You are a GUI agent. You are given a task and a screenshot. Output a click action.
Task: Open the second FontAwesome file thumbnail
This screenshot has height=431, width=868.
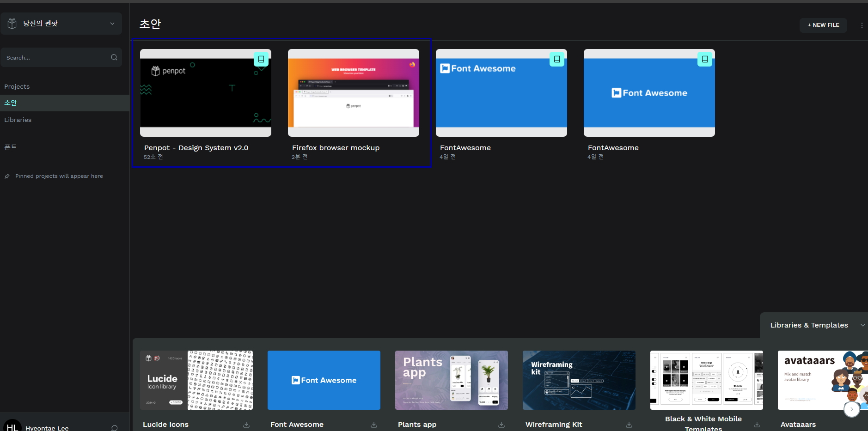coord(649,93)
